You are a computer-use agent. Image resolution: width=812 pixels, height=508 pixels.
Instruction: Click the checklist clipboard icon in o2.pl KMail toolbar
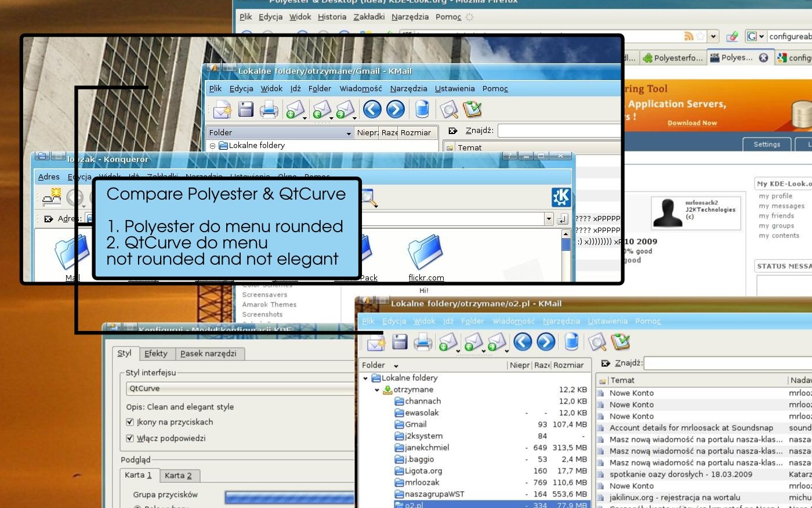coord(620,342)
